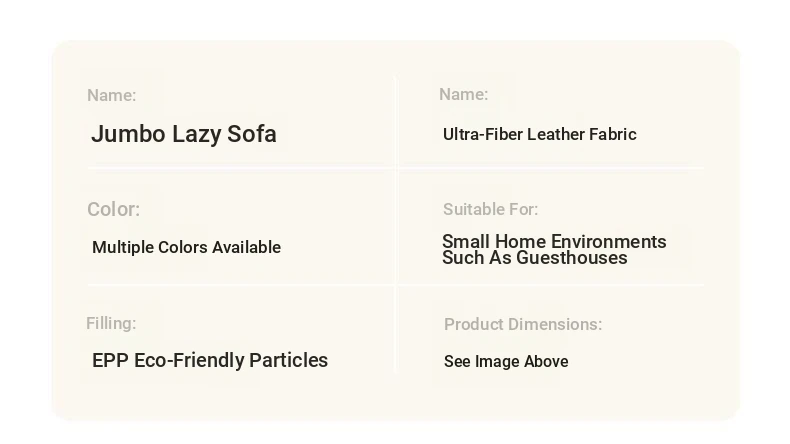Image resolution: width=790 pixels, height=444 pixels.
Task: Select the EPP Eco-Friendly Particles value
Action: [x=209, y=361]
